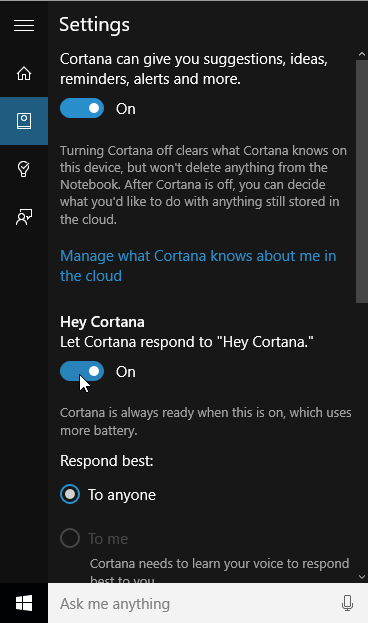Select the 'To anyone' radio button
The width and height of the screenshot is (368, 623).
point(70,494)
